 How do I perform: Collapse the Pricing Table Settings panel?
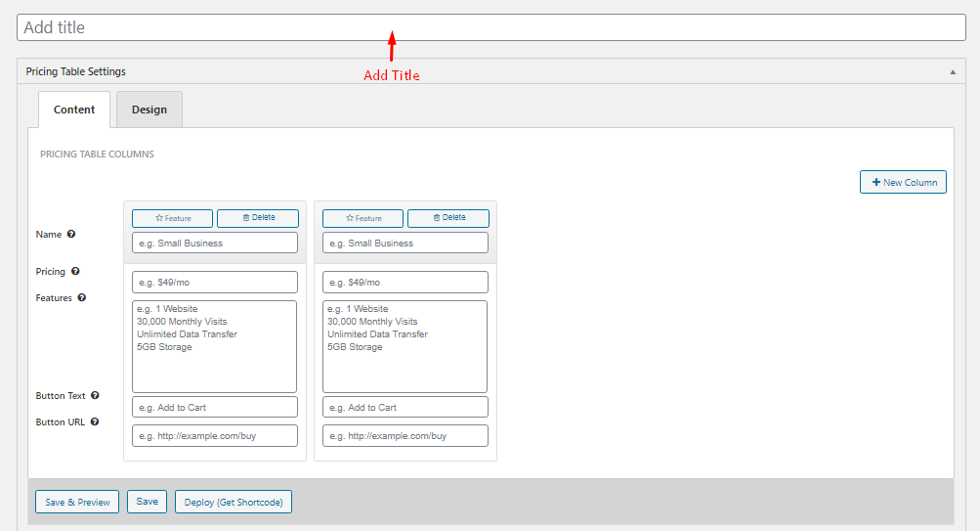click(x=952, y=72)
